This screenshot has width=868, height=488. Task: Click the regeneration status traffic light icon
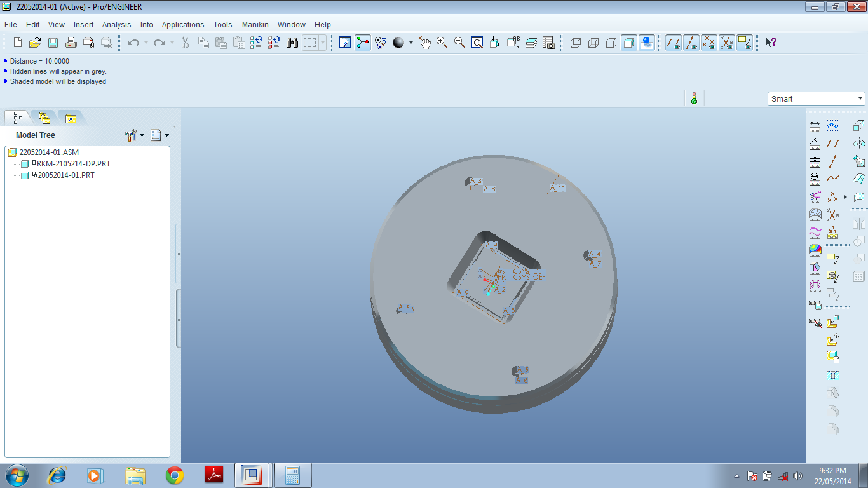click(x=694, y=98)
